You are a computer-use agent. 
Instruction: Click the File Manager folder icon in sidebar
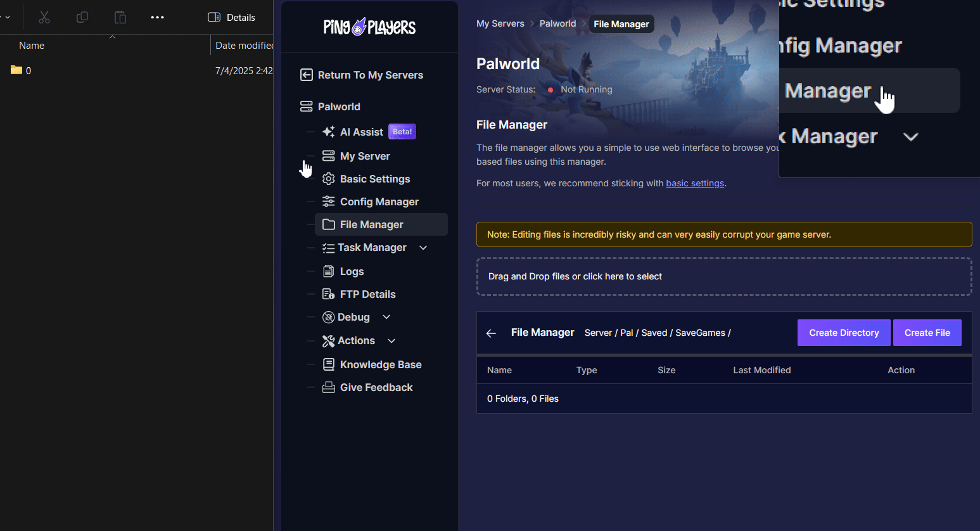coord(329,224)
